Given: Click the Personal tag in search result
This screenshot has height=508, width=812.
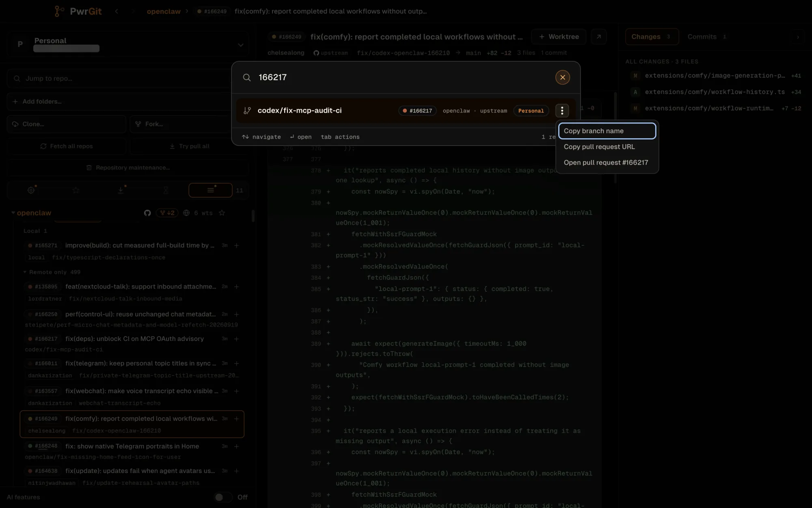Looking at the screenshot, I should coord(531,111).
